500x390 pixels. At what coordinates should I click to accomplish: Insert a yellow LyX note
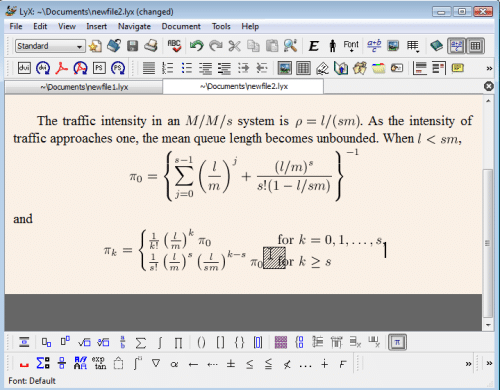458,68
